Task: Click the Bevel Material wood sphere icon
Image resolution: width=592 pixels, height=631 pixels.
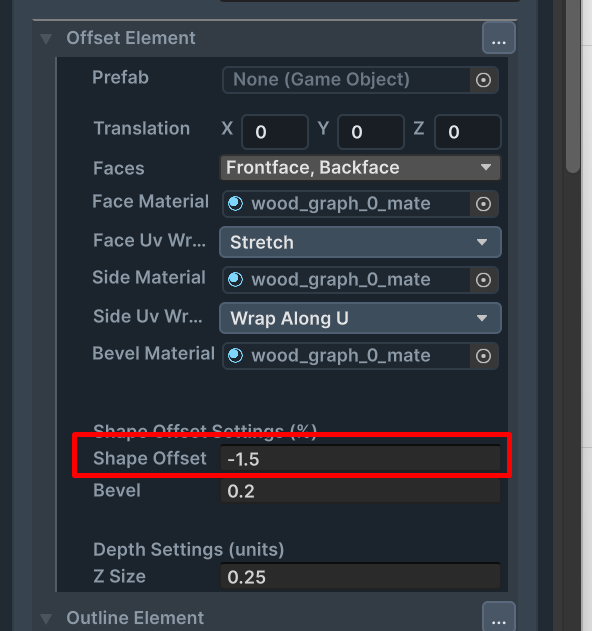Action: coord(236,356)
